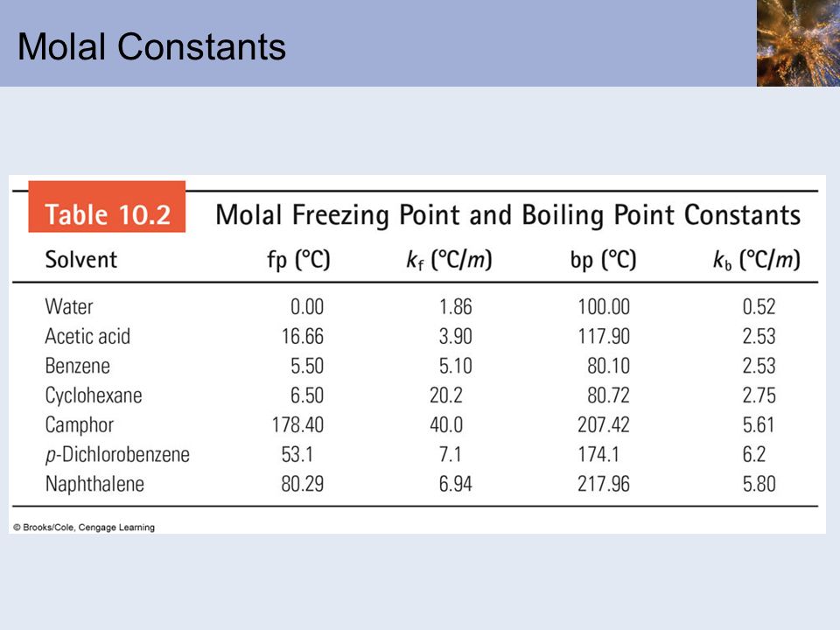This screenshot has height=630, width=840.
Task: Click the orange Table 10.2 label
Action: [x=107, y=206]
